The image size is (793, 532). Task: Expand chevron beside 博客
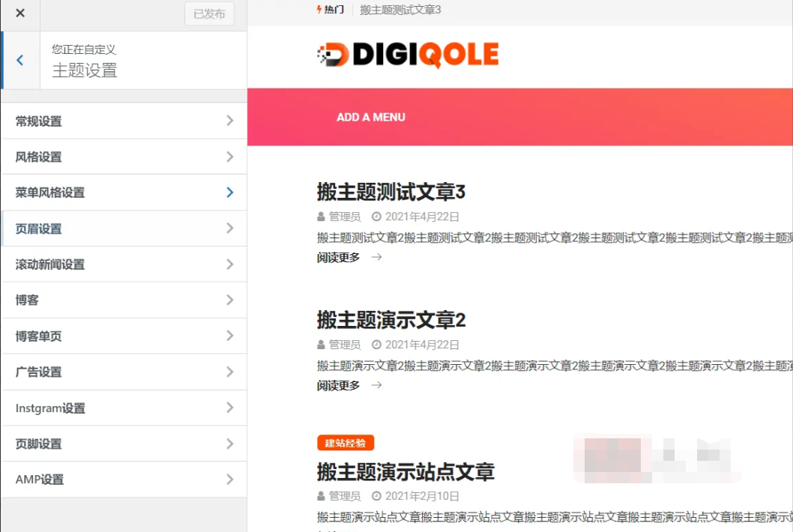click(229, 300)
